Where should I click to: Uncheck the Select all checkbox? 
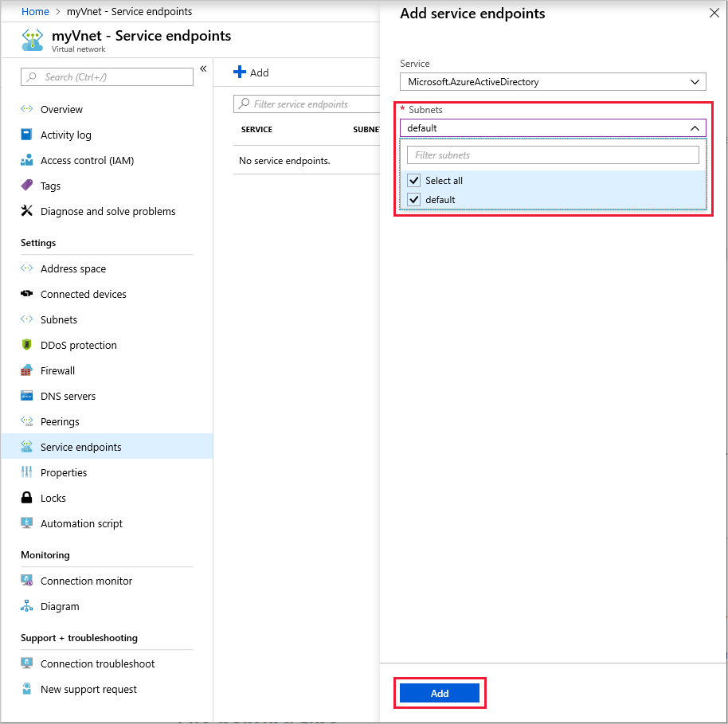(413, 180)
